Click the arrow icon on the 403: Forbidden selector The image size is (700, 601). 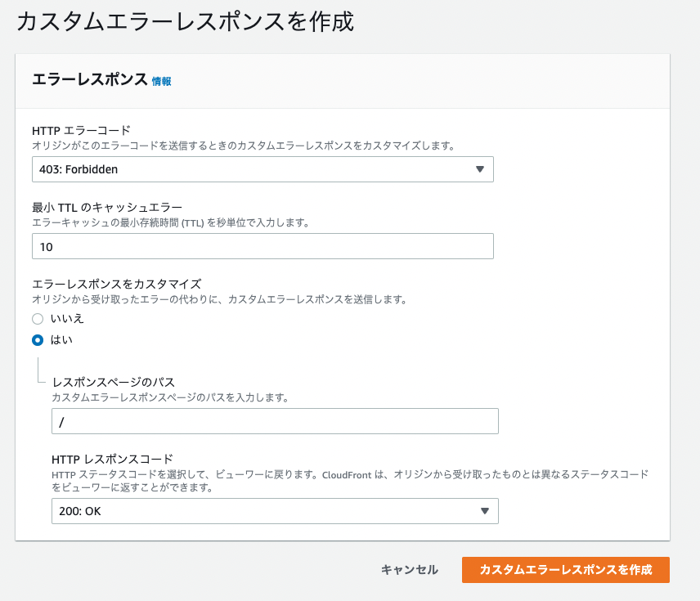click(x=480, y=169)
